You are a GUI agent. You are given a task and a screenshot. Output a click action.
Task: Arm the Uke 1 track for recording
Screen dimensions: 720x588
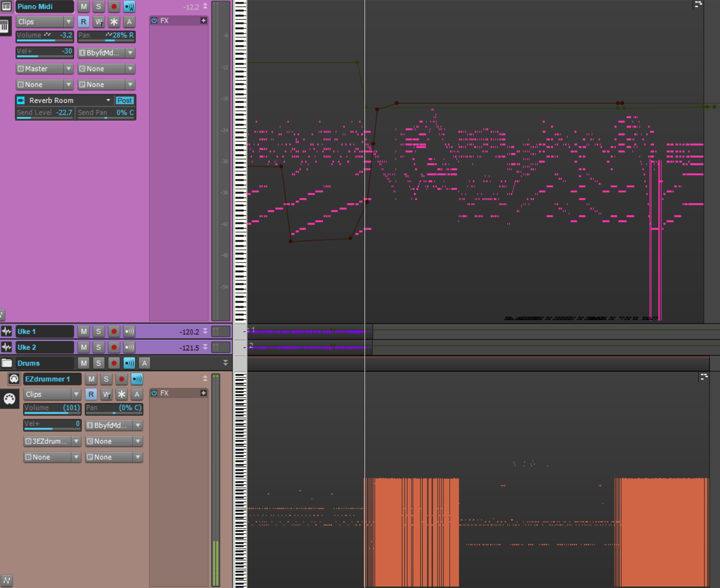point(114,332)
